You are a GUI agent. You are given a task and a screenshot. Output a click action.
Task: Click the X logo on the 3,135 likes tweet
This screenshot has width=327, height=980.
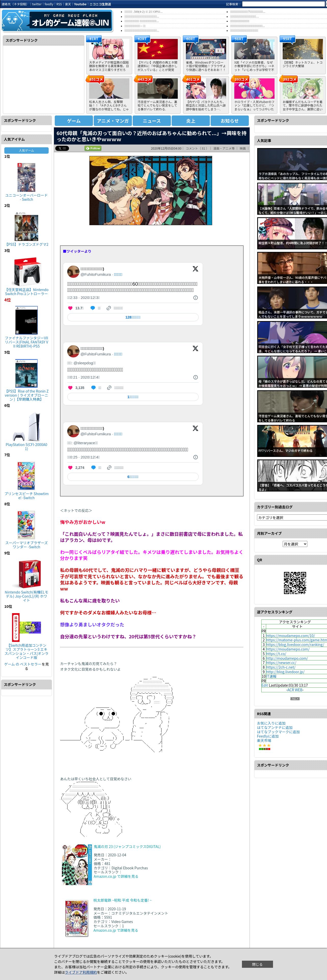[195, 349]
